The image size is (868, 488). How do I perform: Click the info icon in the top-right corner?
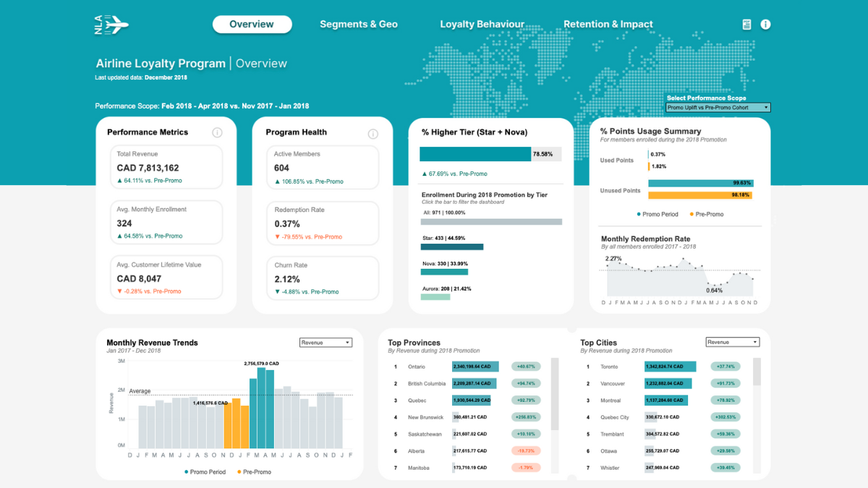765,24
